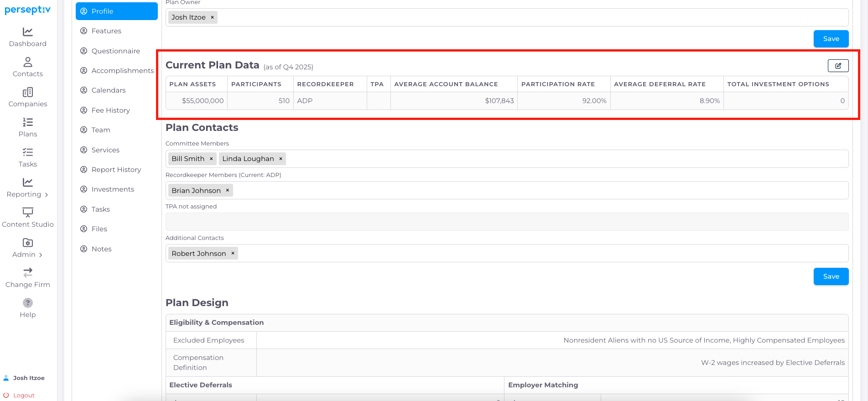Open the Accomplishments section
Screen dimensions: 868x401
[117, 71]
